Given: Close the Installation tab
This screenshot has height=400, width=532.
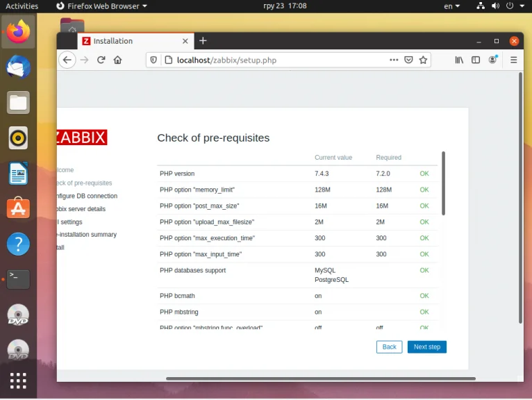Looking at the screenshot, I should (185, 41).
